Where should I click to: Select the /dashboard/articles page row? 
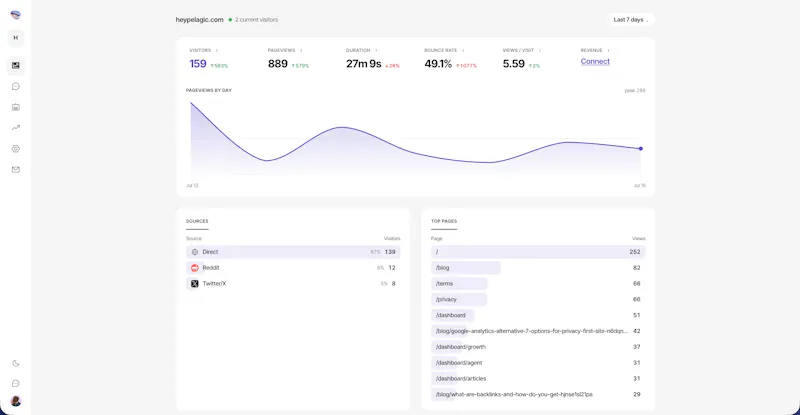pos(538,378)
